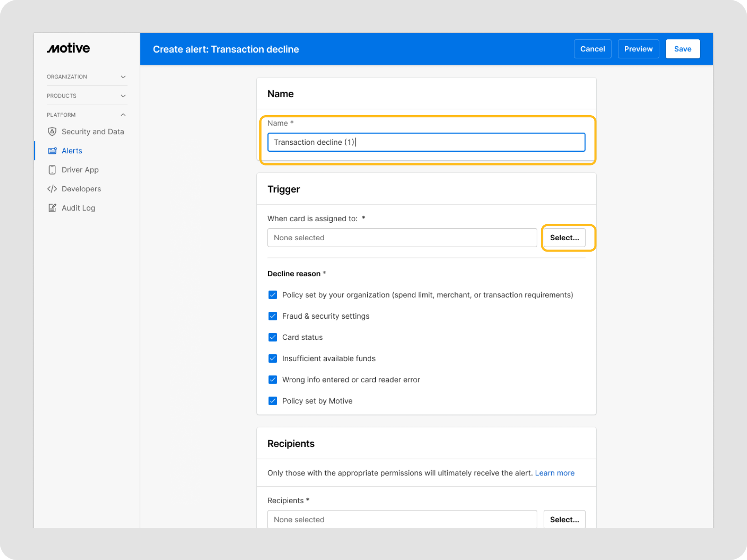This screenshot has height=560, width=747.
Task: Click the Security and Data shield icon
Action: pos(52,132)
